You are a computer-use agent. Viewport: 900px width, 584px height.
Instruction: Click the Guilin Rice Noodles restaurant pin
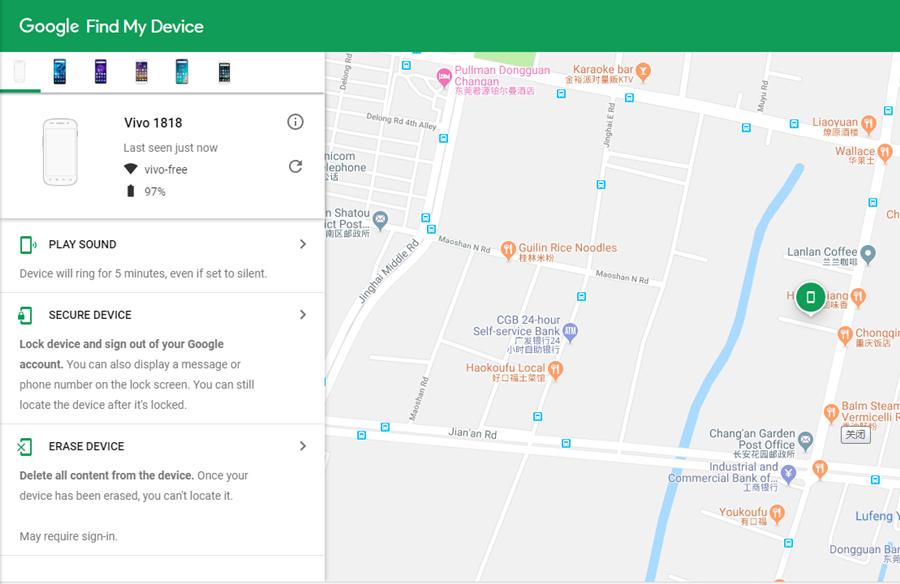[508, 250]
